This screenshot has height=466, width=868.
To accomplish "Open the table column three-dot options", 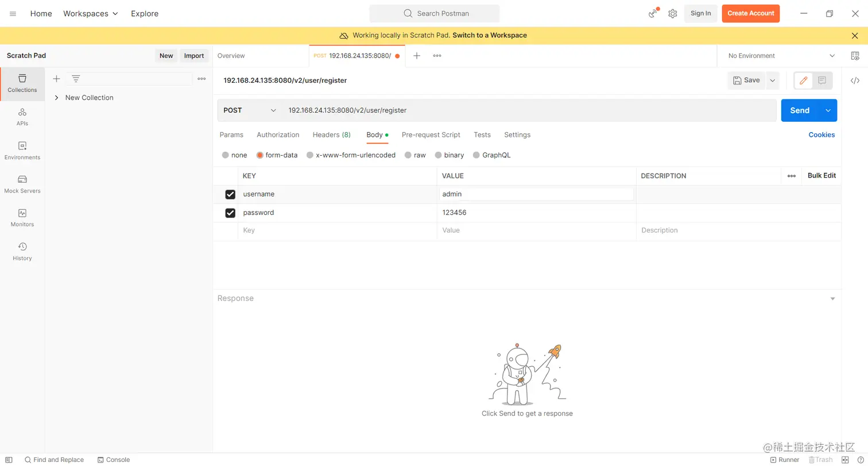I will coord(792,176).
